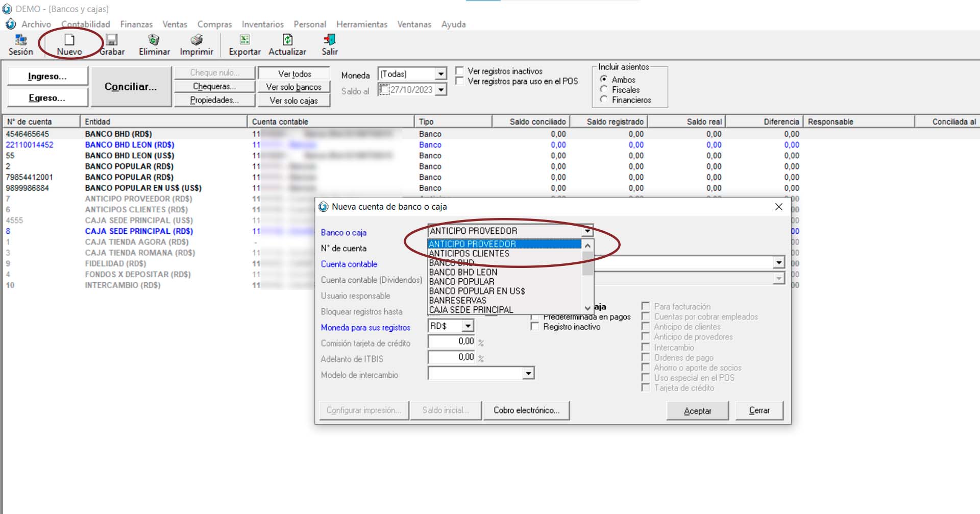Select the Fiscales radio option
This screenshot has height=514, width=980.
point(604,89)
